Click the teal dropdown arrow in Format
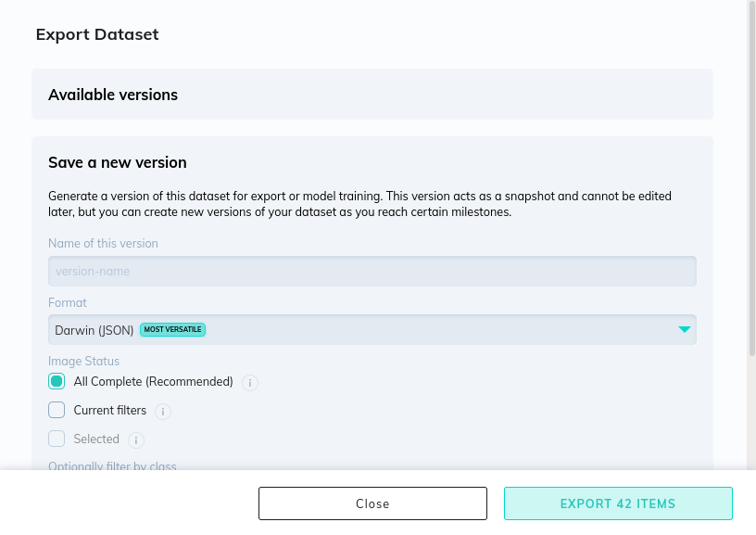The width and height of the screenshot is (756, 535). [x=685, y=329]
